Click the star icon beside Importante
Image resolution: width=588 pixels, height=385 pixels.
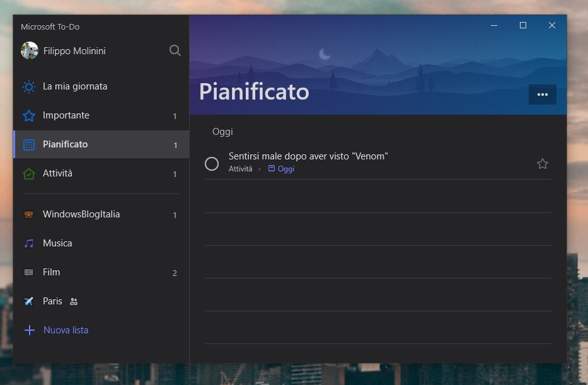point(29,115)
